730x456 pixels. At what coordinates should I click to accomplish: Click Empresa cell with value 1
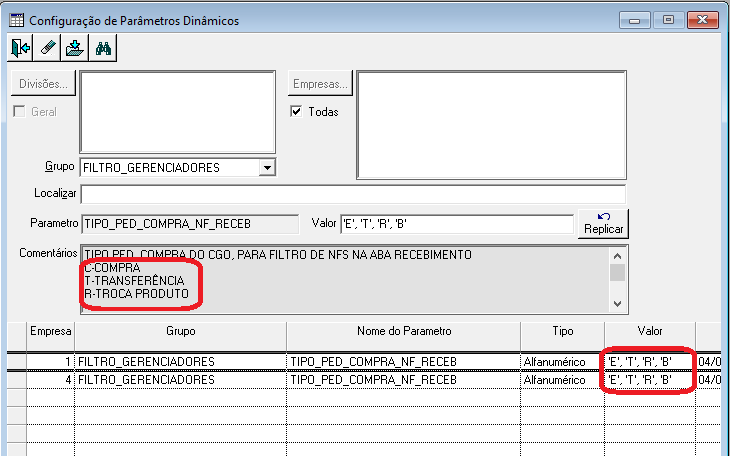tap(50, 362)
